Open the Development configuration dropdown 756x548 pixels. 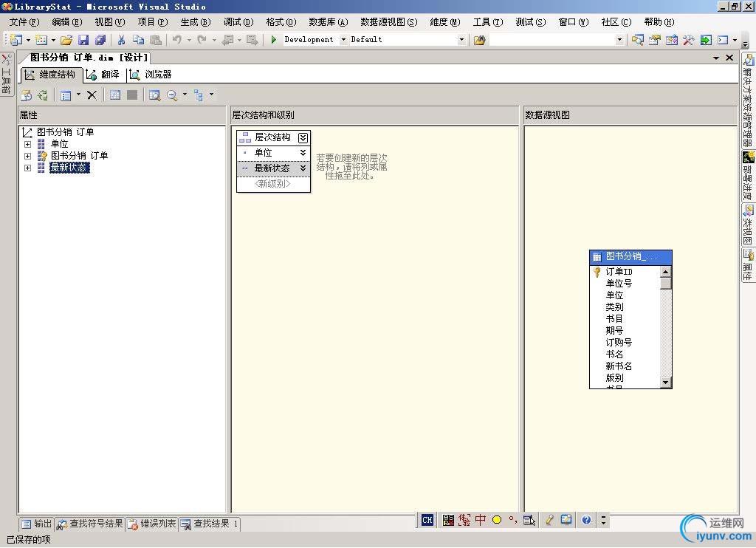[x=343, y=40]
